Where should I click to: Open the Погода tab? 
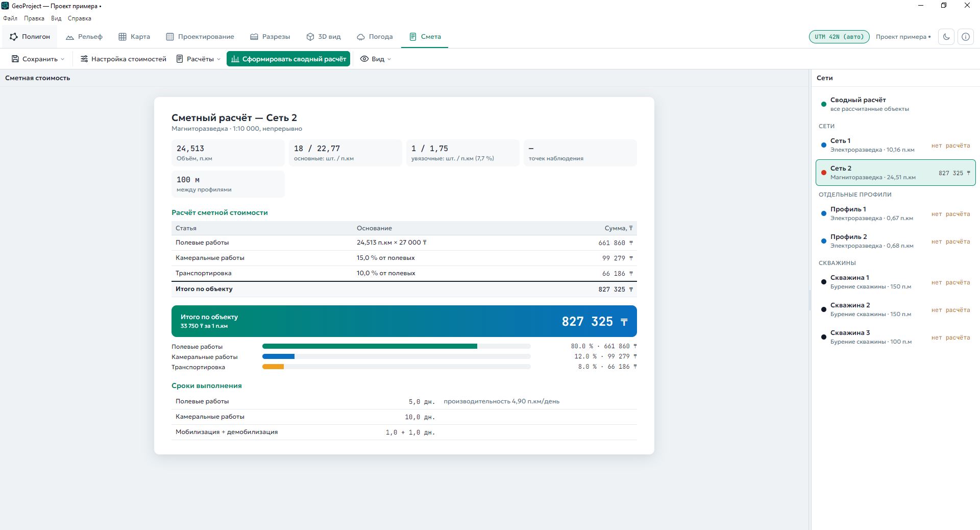375,37
